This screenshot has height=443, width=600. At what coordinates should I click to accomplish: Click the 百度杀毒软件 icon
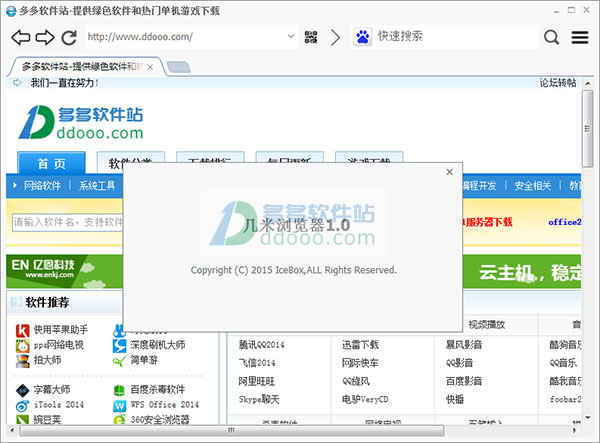tap(119, 390)
